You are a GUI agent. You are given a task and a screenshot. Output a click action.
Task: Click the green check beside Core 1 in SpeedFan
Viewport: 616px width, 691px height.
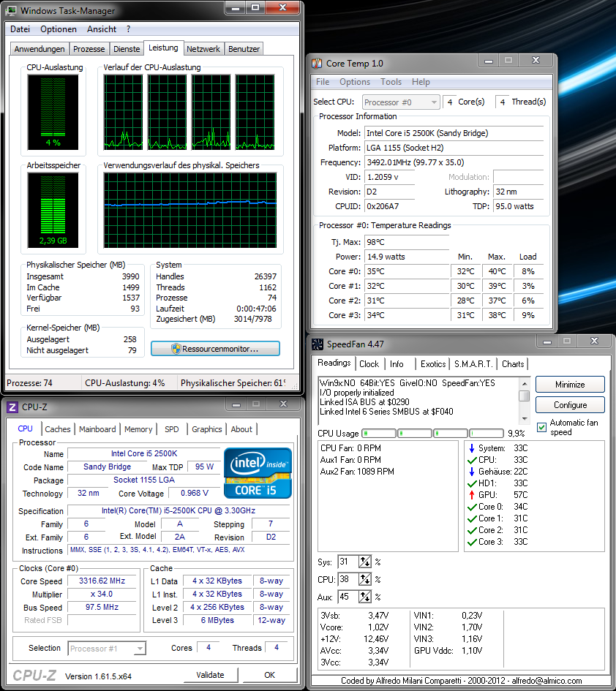472,518
